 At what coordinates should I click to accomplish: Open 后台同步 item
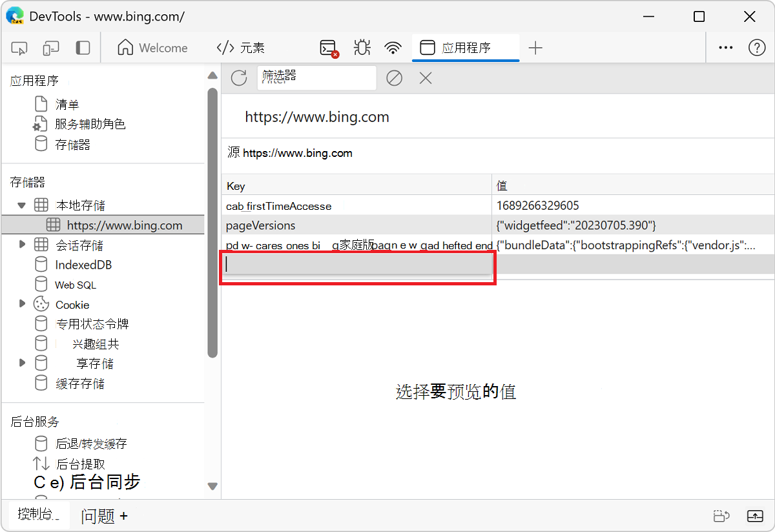(104, 482)
